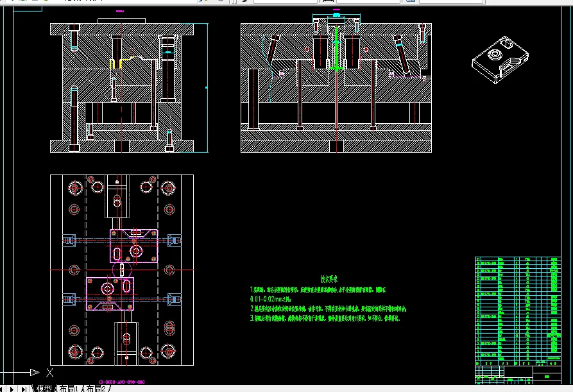This screenshot has width=573, height=392.
Task: Pick the UCS X-axis arrow icon
Action: 35,372
